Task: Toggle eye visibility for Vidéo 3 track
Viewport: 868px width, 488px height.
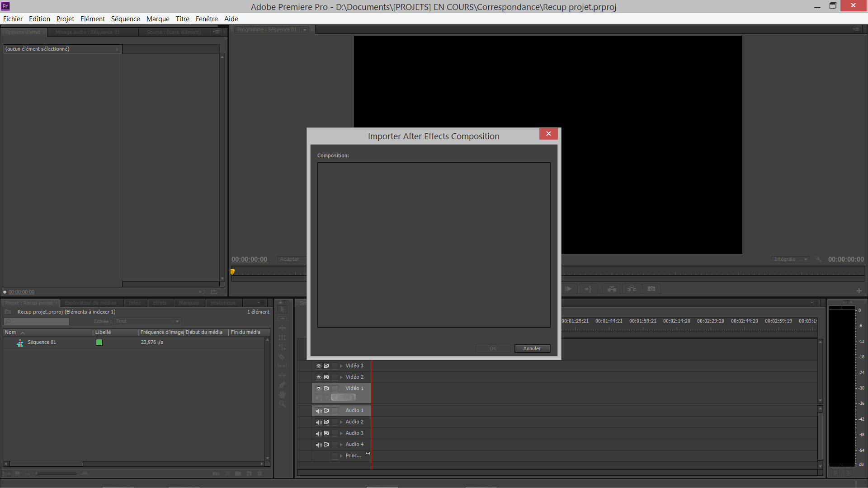Action: point(319,366)
